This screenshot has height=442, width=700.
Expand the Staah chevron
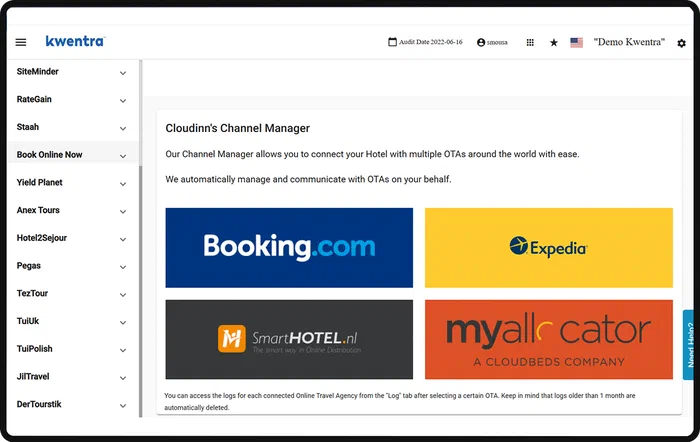[123, 128]
